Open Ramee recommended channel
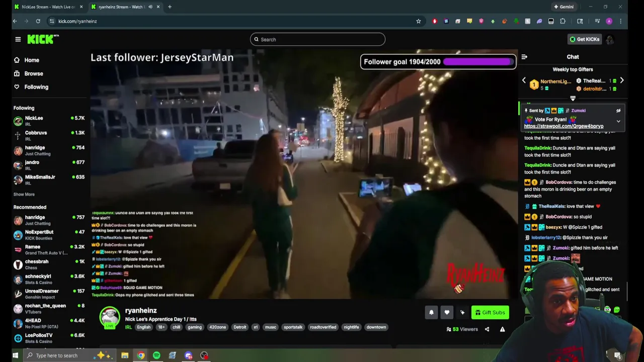 click(49, 249)
